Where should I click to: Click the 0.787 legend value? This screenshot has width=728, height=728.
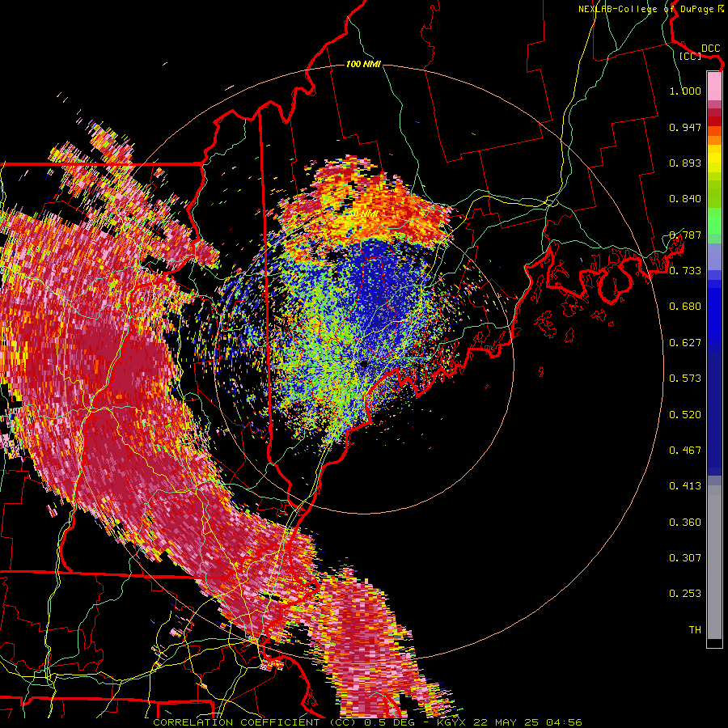(685, 235)
